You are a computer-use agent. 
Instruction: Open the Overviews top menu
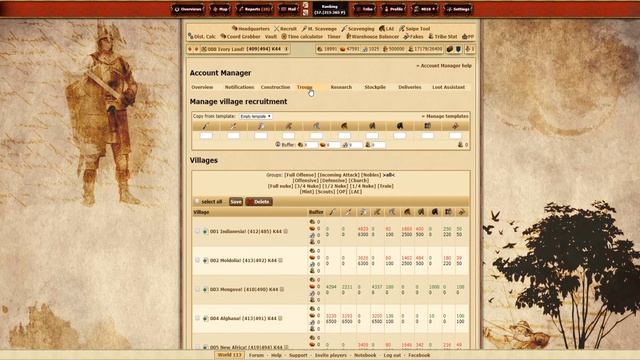[x=188, y=9]
